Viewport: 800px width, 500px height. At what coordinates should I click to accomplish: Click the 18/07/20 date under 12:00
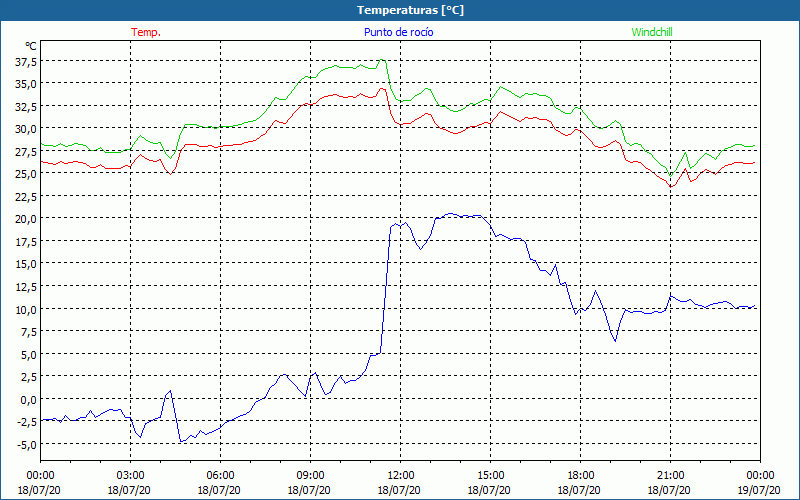[x=399, y=490]
